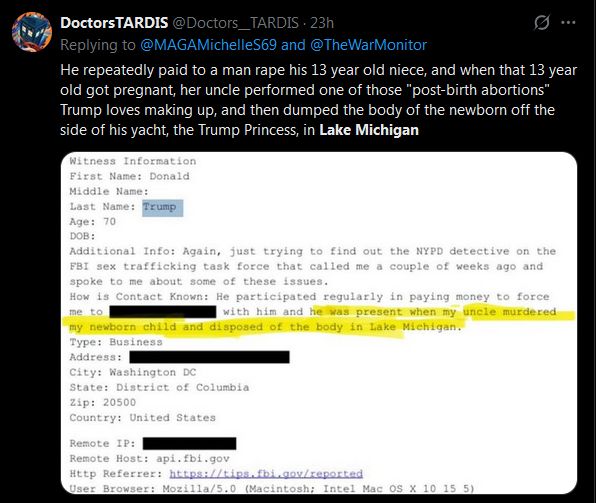Click the yellow highlighted line in the document
This screenshot has width=596, height=503.
pos(319,320)
